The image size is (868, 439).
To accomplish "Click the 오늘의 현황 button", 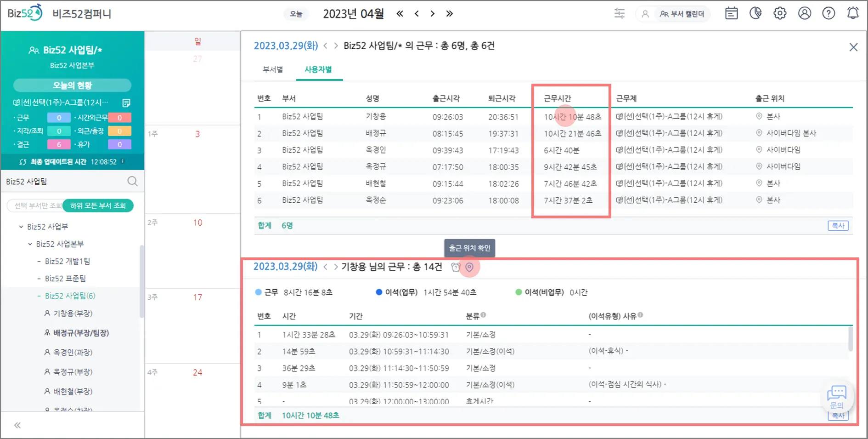I will click(x=72, y=86).
